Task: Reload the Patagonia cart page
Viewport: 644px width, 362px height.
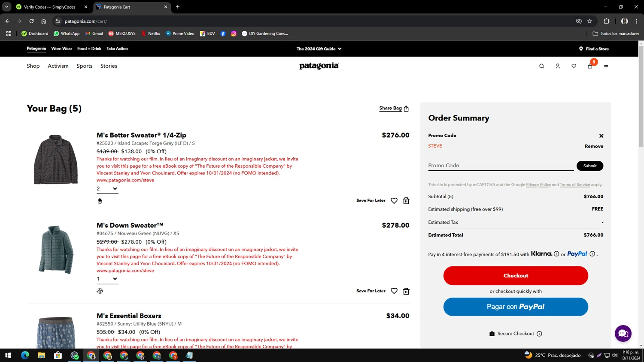Action: [x=31, y=21]
